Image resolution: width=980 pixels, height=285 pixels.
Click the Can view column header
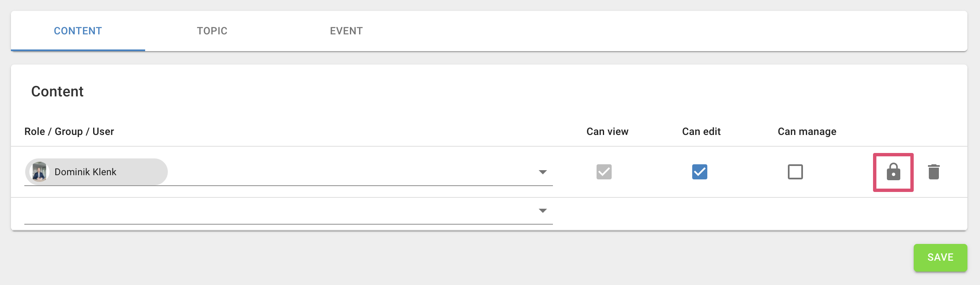pos(607,132)
